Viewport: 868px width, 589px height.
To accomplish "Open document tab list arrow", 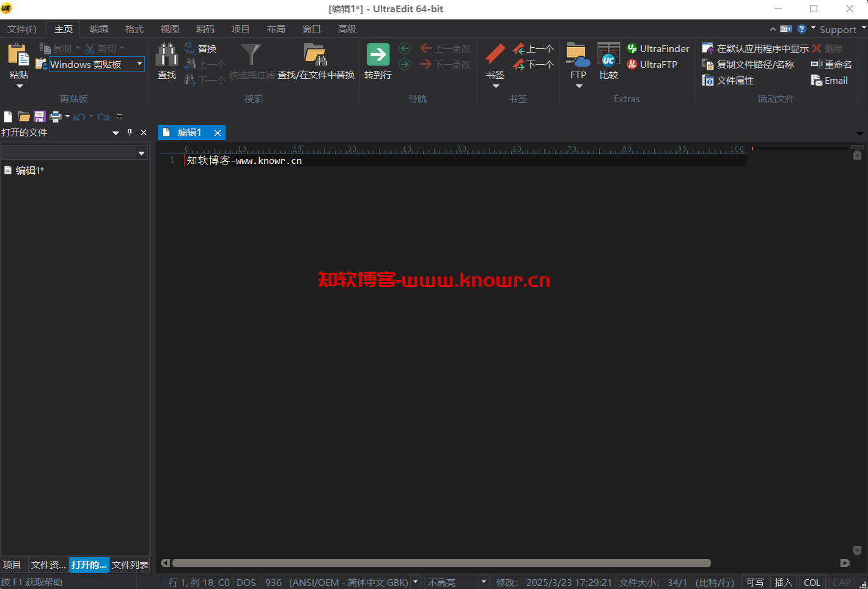I will click(859, 133).
